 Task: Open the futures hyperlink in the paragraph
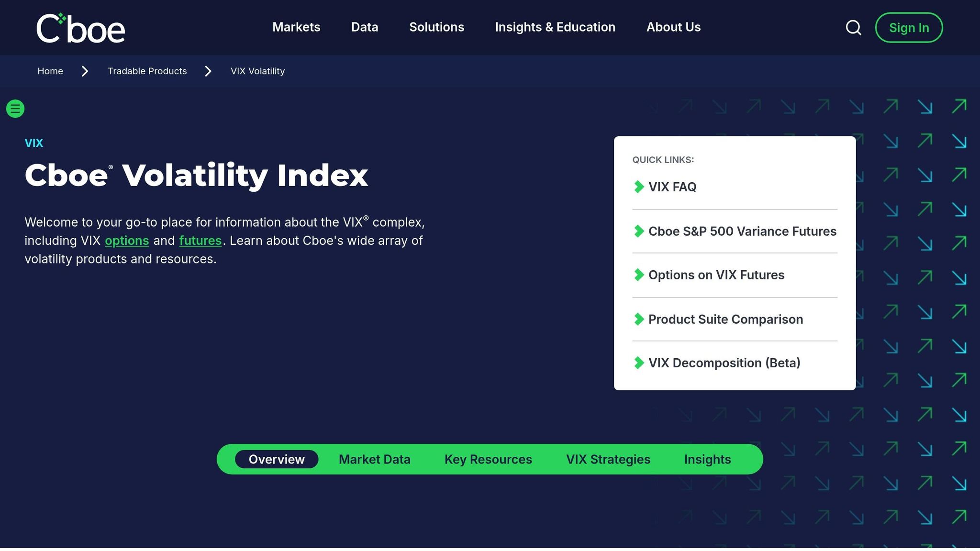200,241
